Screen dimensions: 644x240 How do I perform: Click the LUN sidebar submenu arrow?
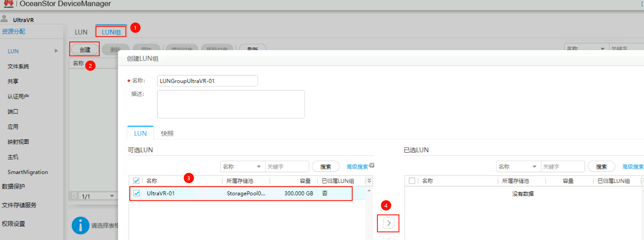point(56,51)
